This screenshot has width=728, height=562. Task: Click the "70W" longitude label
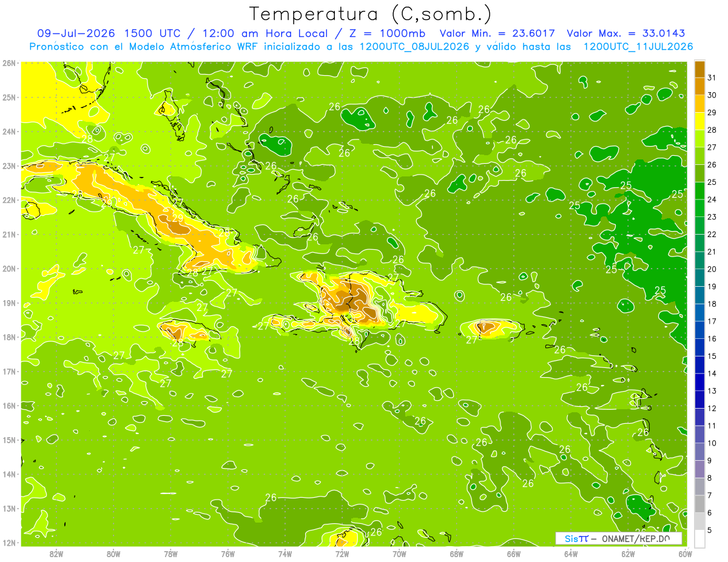tap(399, 554)
